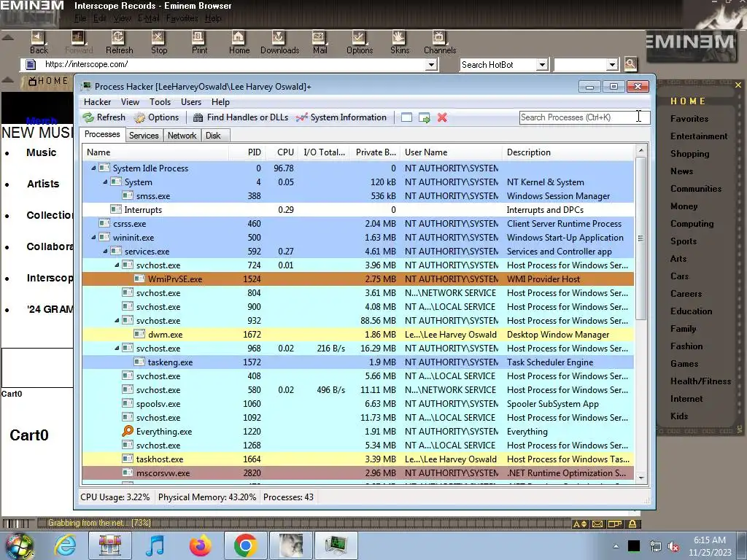Viewport: 747px width, 560px height.
Task: Select the WmiPrvSE.exe process row
Action: [357, 279]
